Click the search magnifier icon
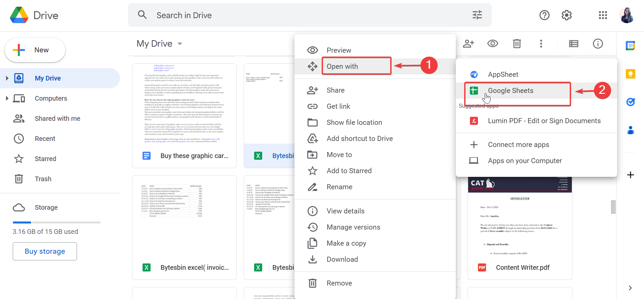Image resolution: width=644 pixels, height=299 pixels. [142, 15]
